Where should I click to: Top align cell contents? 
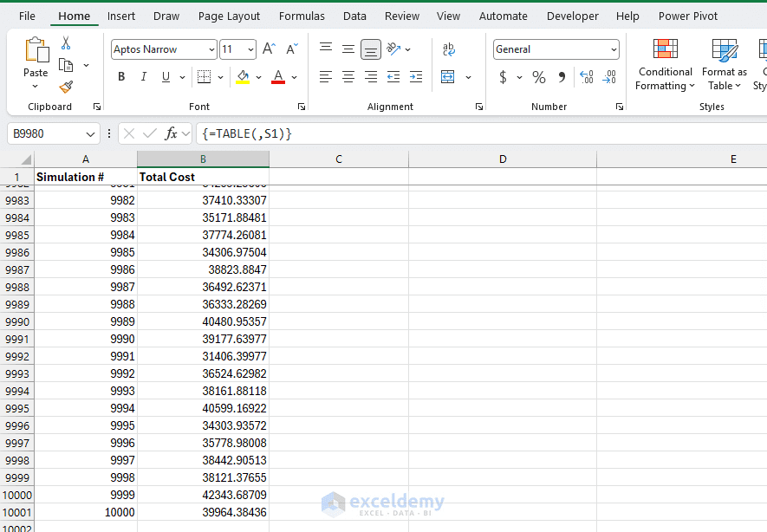tap(326, 49)
